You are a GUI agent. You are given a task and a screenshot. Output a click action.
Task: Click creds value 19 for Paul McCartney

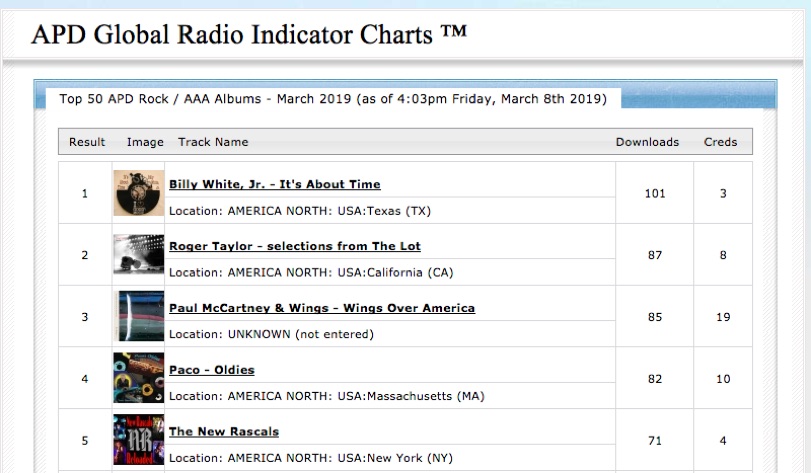(x=723, y=317)
